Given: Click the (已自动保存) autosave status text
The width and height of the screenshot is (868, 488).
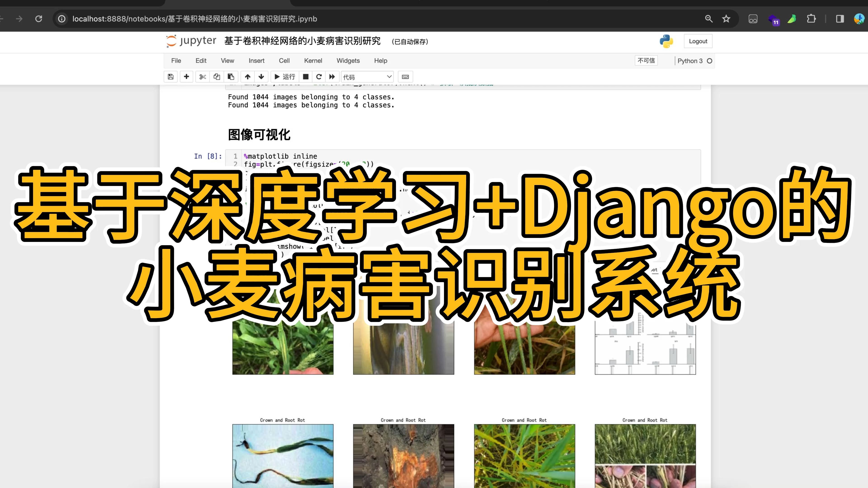Looking at the screenshot, I should [x=410, y=42].
